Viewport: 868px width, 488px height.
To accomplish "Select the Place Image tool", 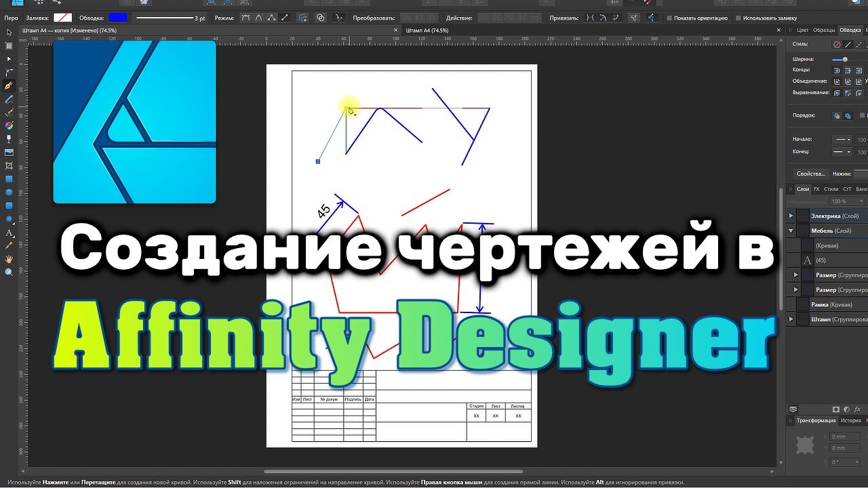I will point(9,152).
